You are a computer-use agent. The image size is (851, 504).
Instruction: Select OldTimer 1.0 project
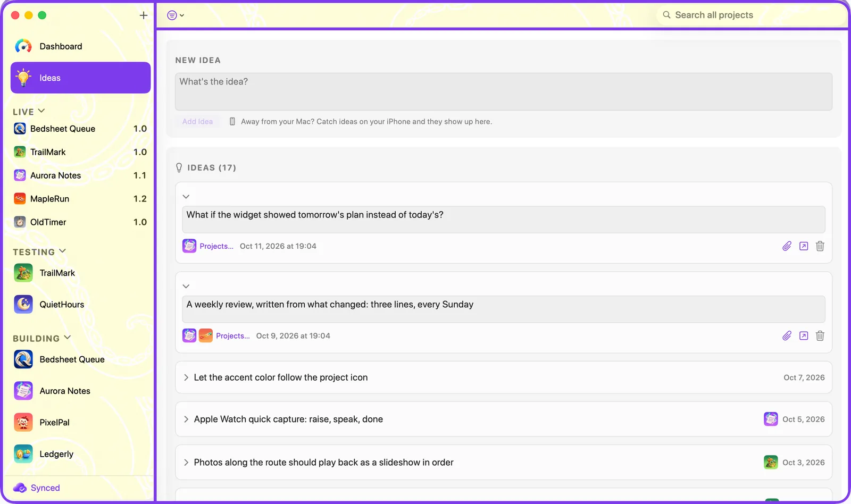(80, 222)
